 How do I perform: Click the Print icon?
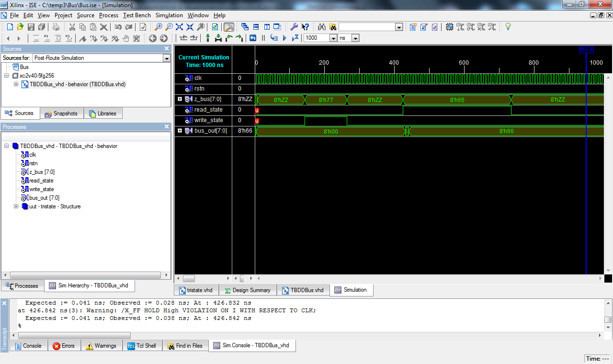[56, 27]
